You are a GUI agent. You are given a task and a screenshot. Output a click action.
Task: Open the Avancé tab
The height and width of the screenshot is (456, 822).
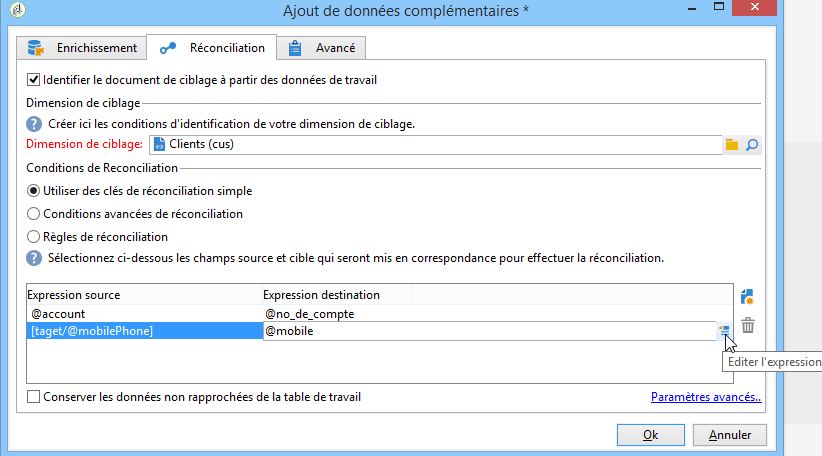[321, 48]
